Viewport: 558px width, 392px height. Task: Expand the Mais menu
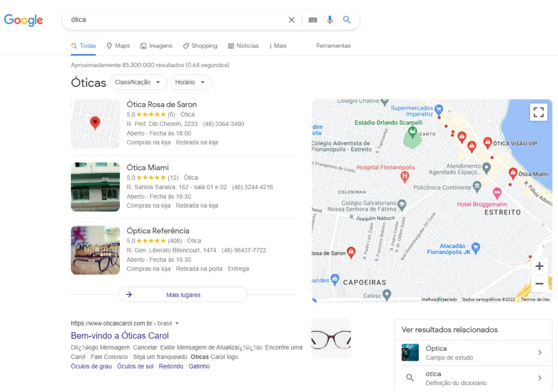(278, 46)
